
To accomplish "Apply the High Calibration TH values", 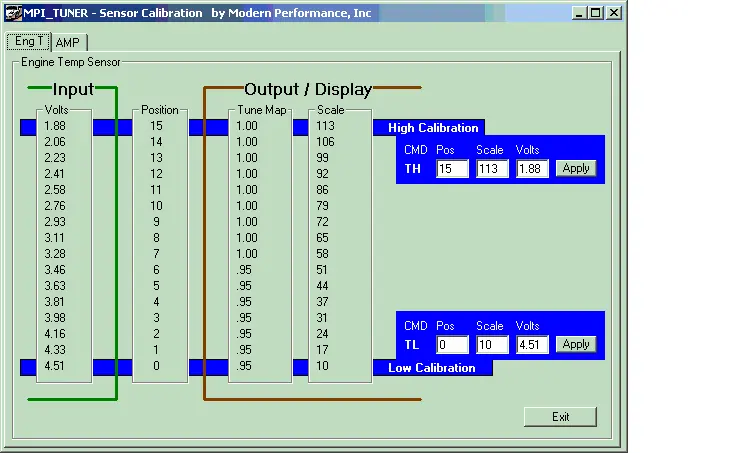I will [576, 168].
